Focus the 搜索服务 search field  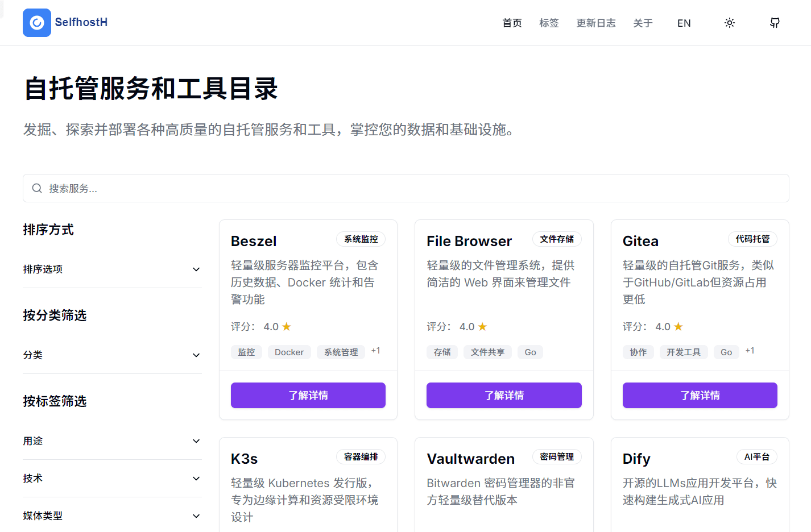[406, 188]
